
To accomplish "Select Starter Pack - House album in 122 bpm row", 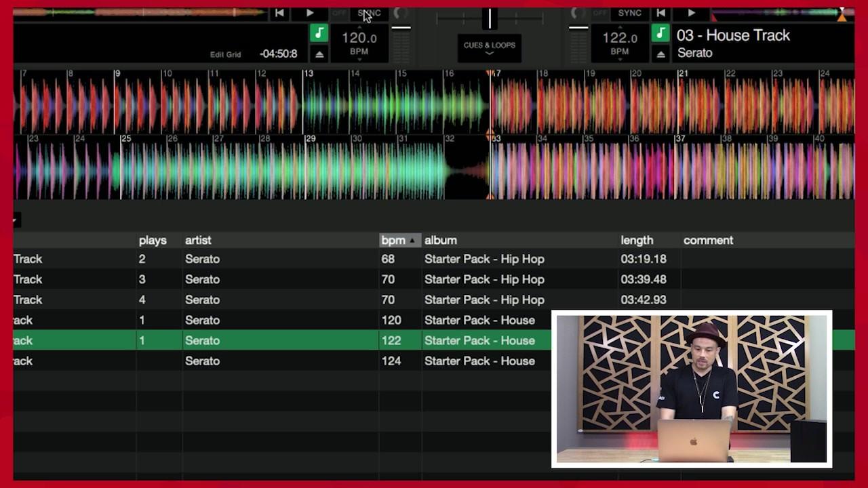I will 479,340.
